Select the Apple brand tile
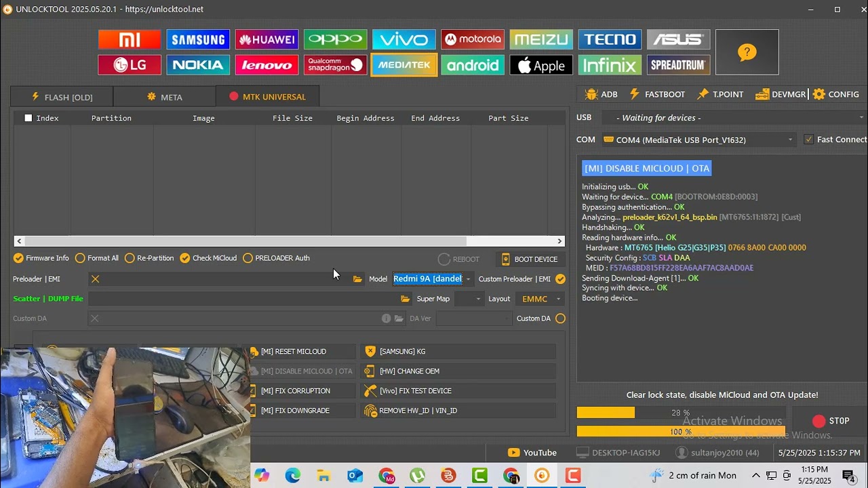868x488 pixels. click(x=541, y=65)
